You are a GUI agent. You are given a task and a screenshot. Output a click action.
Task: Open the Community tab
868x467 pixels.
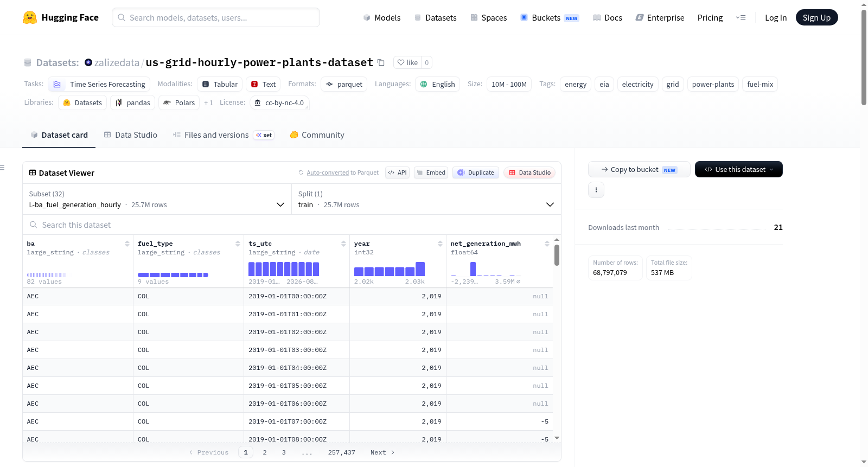pos(317,135)
